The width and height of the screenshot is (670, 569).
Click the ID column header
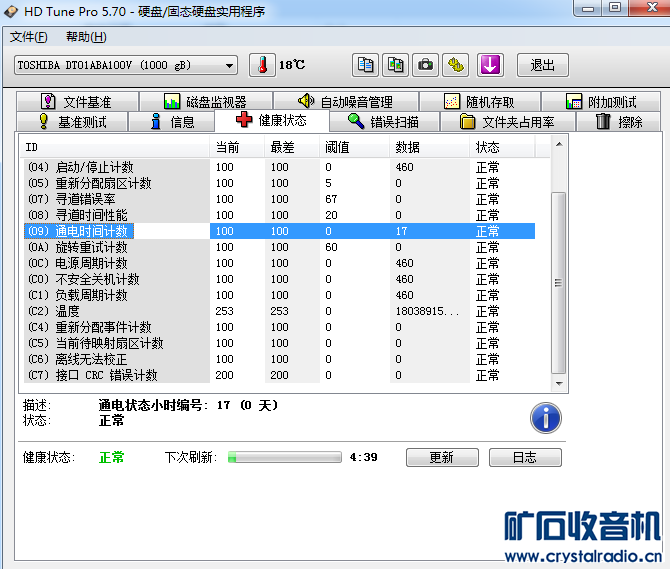pos(115,147)
